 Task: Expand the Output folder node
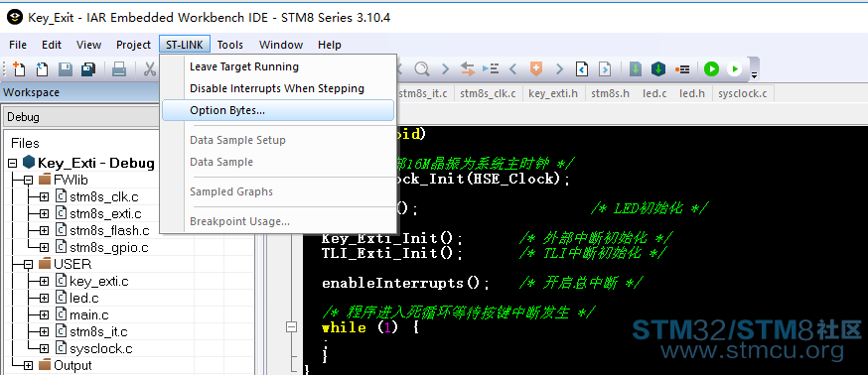tap(29, 366)
